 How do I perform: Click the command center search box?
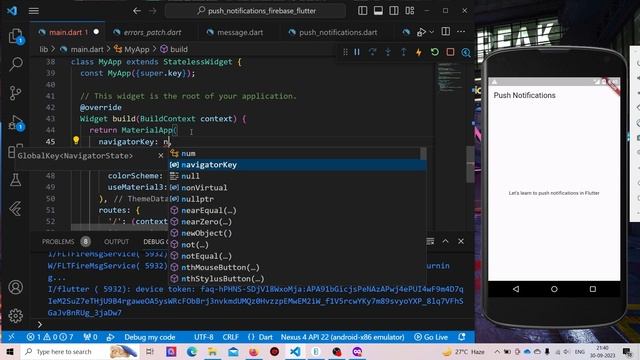256,11
